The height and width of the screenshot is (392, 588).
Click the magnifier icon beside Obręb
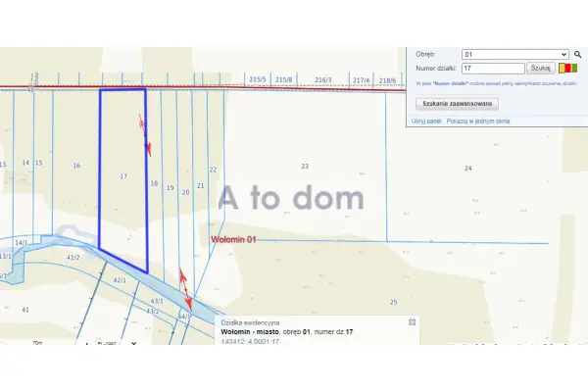[577, 55]
